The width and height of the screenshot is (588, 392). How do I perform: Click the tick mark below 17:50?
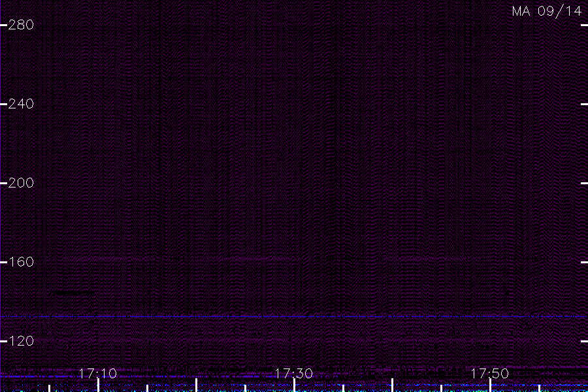[490, 385]
